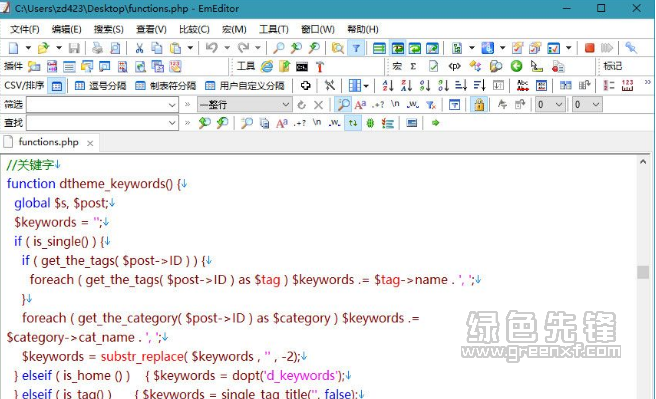This screenshot has width=656, height=399.
Task: Click the ruler 123 icon
Action: click(627, 85)
